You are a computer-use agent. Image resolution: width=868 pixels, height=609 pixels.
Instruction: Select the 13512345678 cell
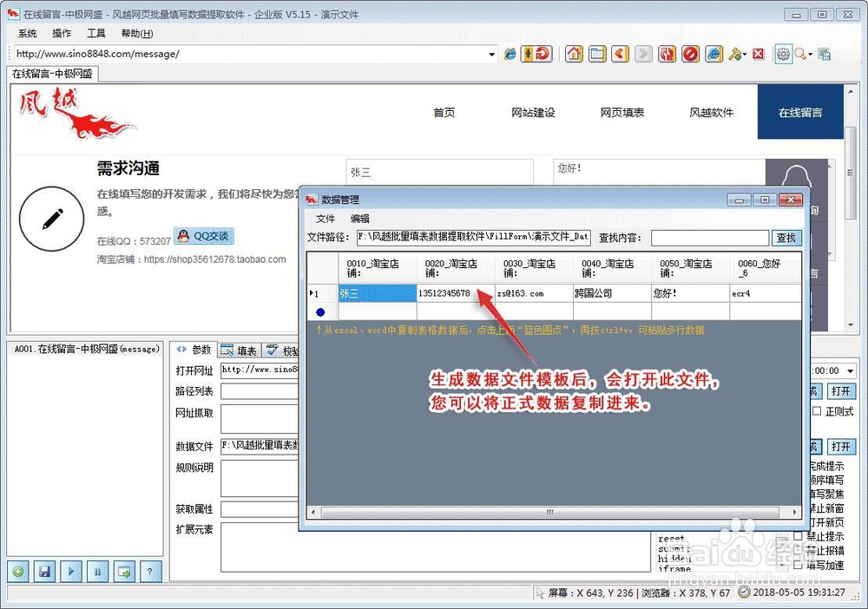click(x=456, y=293)
